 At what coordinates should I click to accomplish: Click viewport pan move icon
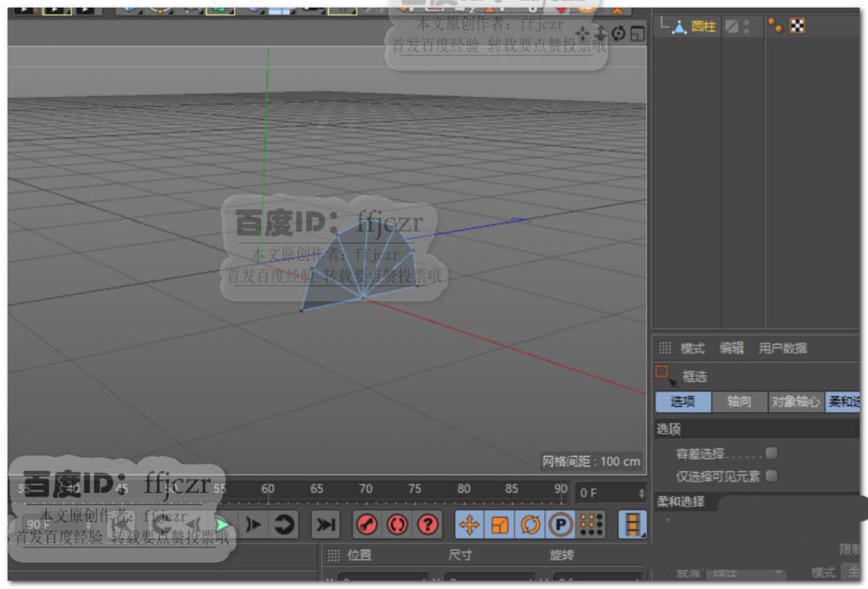[582, 35]
